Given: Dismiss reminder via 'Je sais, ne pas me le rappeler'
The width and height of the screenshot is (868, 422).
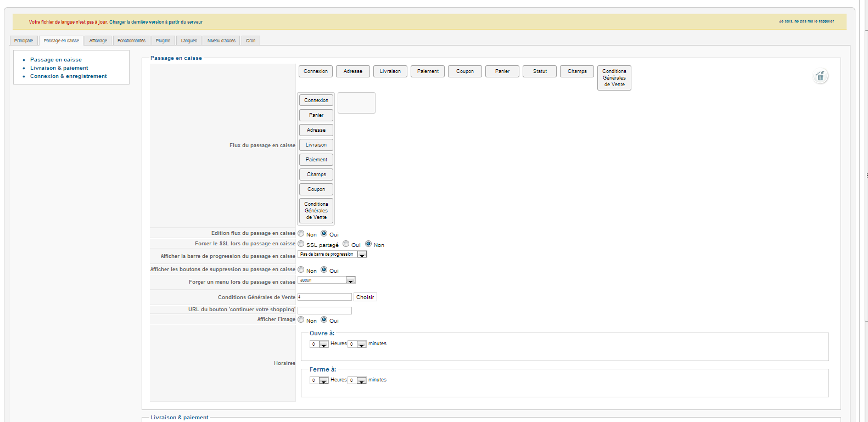Looking at the screenshot, I should tap(806, 21).
